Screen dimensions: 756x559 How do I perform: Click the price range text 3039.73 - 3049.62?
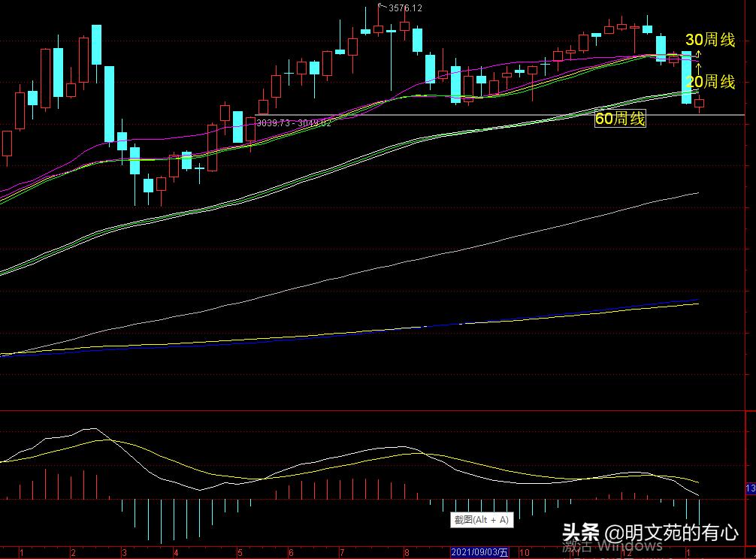pos(294,123)
